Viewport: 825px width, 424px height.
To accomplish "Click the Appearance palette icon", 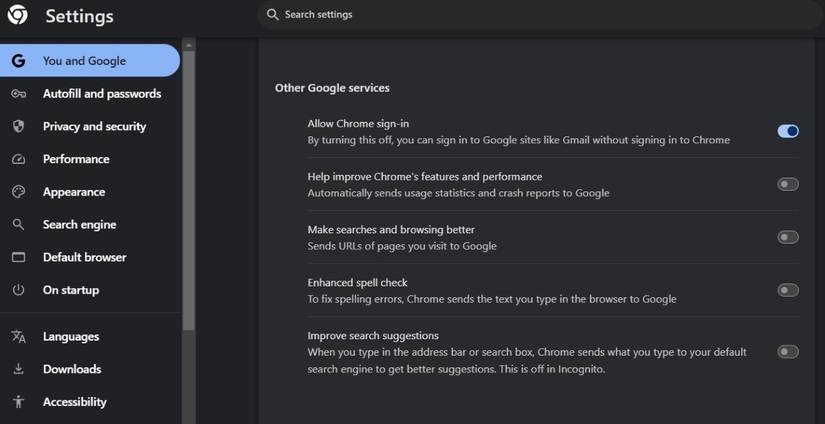I will point(18,192).
